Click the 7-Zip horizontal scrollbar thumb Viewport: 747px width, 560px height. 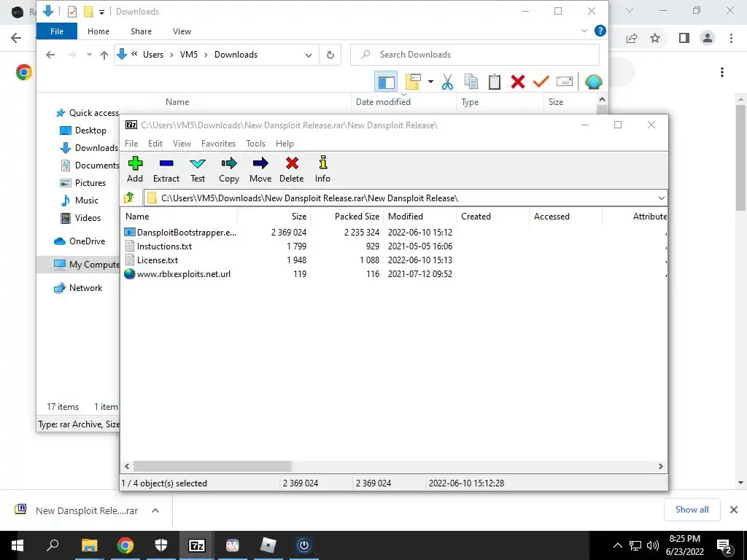212,466
